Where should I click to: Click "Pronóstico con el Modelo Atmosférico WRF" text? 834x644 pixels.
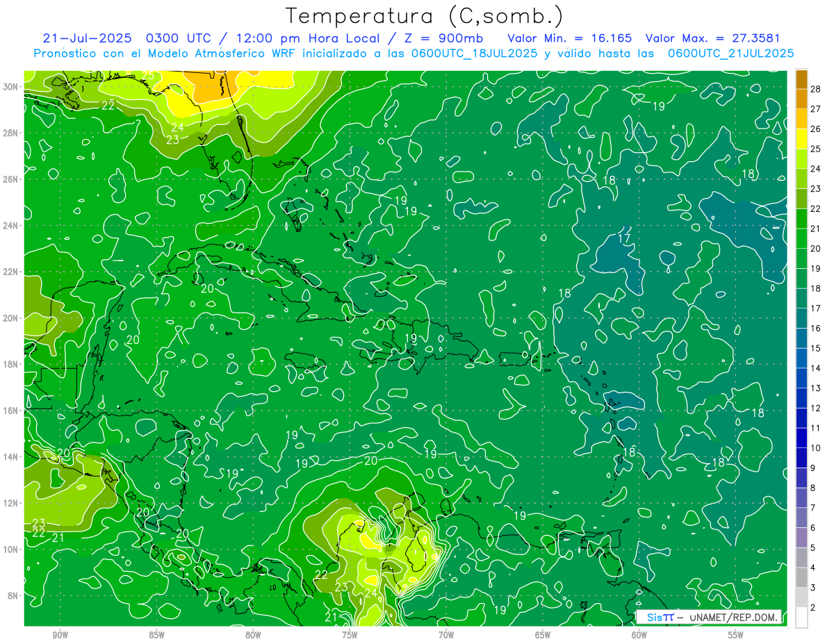[165, 53]
